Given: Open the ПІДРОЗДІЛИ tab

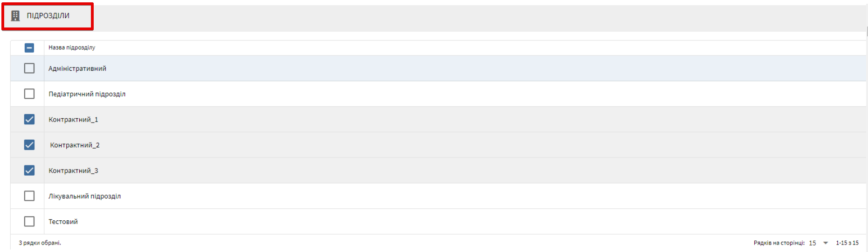Looking at the screenshot, I should tap(48, 16).
